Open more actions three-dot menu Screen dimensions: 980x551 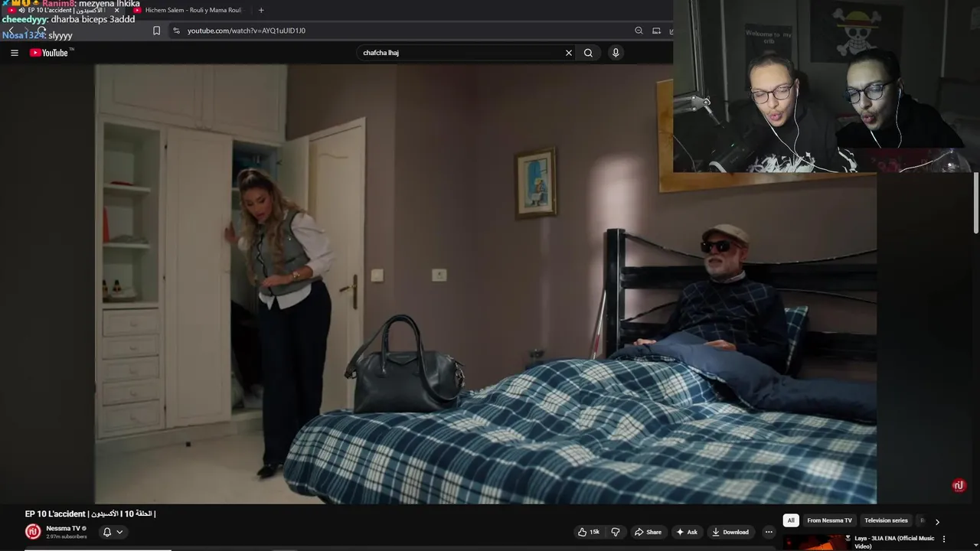coord(769,532)
